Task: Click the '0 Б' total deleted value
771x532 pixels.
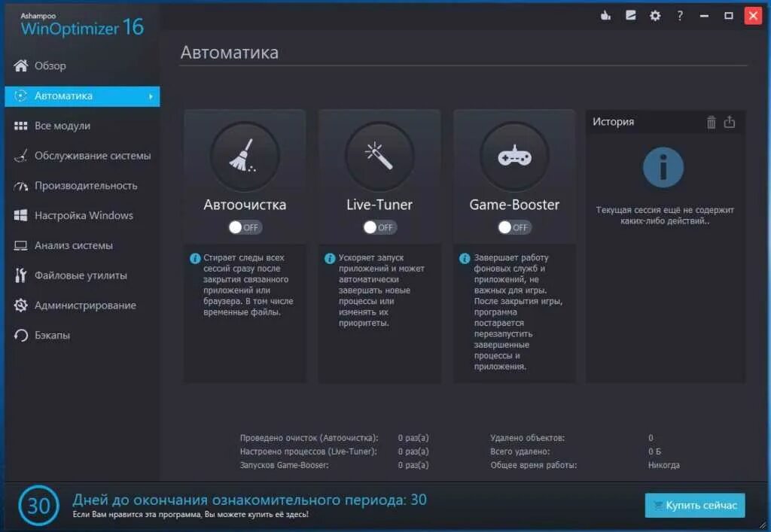Action: point(654,451)
